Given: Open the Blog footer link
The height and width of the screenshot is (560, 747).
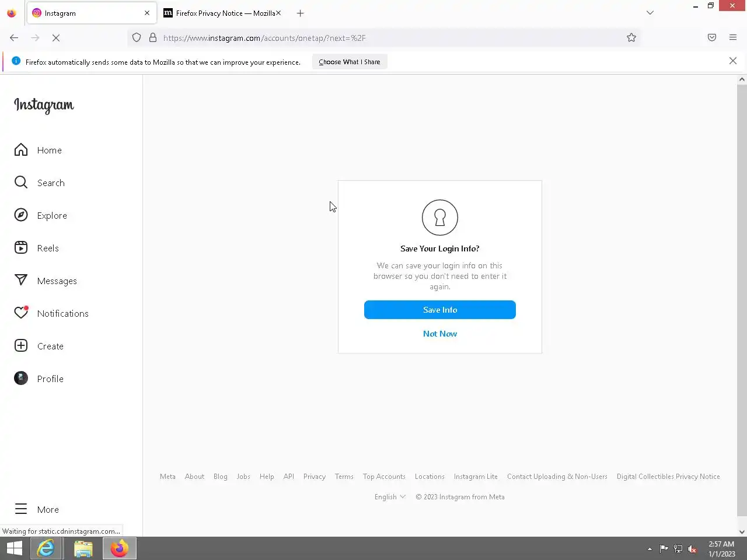Looking at the screenshot, I should click(221, 477).
